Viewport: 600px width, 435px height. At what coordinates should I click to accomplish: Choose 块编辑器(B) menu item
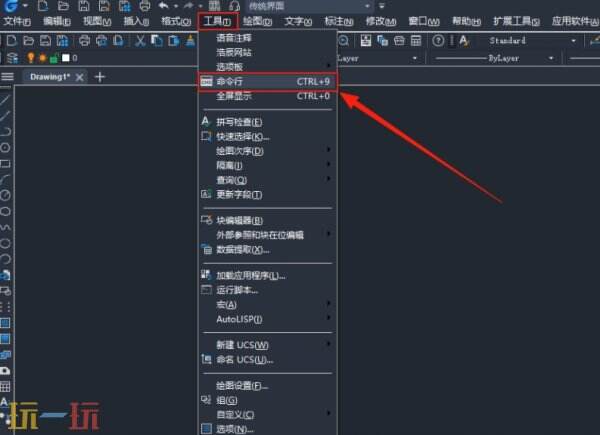(x=267, y=220)
